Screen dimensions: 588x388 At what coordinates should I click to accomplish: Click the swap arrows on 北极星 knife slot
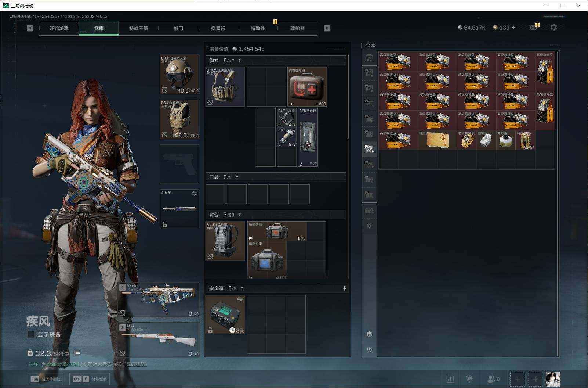click(x=194, y=193)
